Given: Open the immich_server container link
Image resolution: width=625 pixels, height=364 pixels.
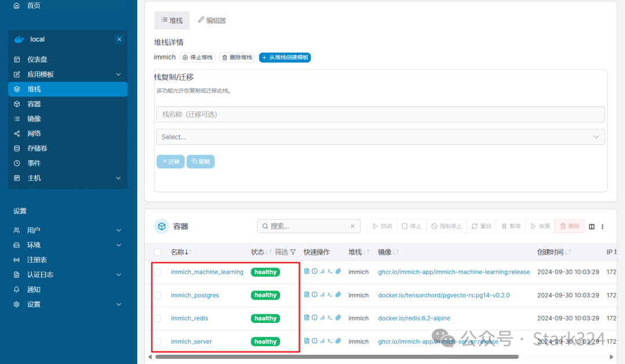Looking at the screenshot, I should click(192, 341).
